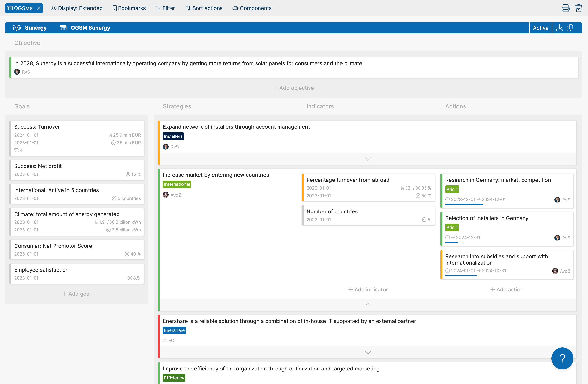The height and width of the screenshot is (384, 588).
Task: Click RvS avatar on Selection of installers action
Action: click(x=557, y=238)
